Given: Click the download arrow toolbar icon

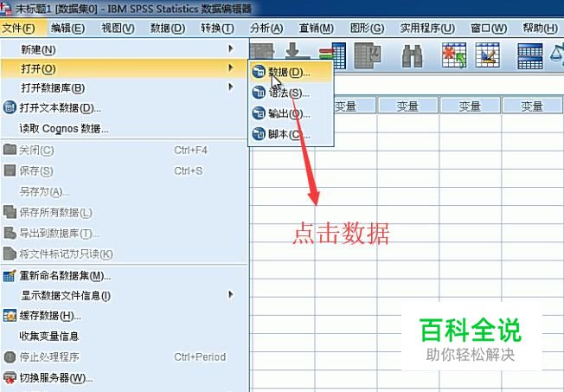Looking at the screenshot, I should [297, 51].
